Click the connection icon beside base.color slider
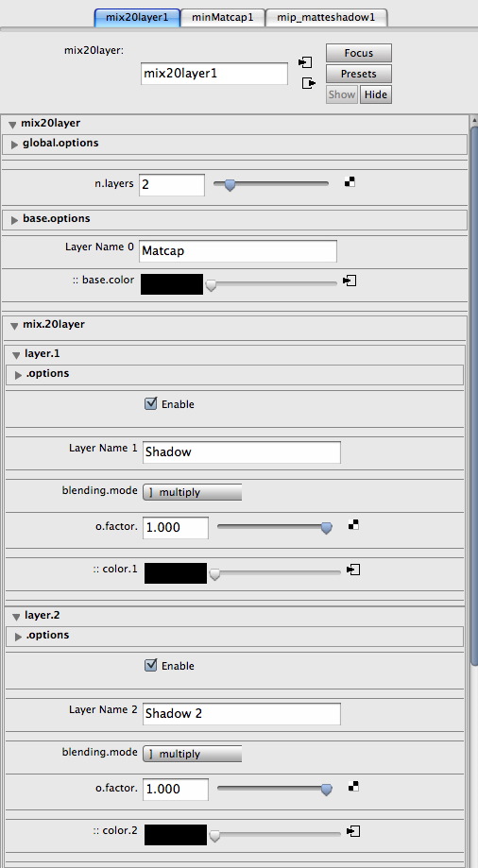Screen dimensions: 478x868 (x=350, y=281)
